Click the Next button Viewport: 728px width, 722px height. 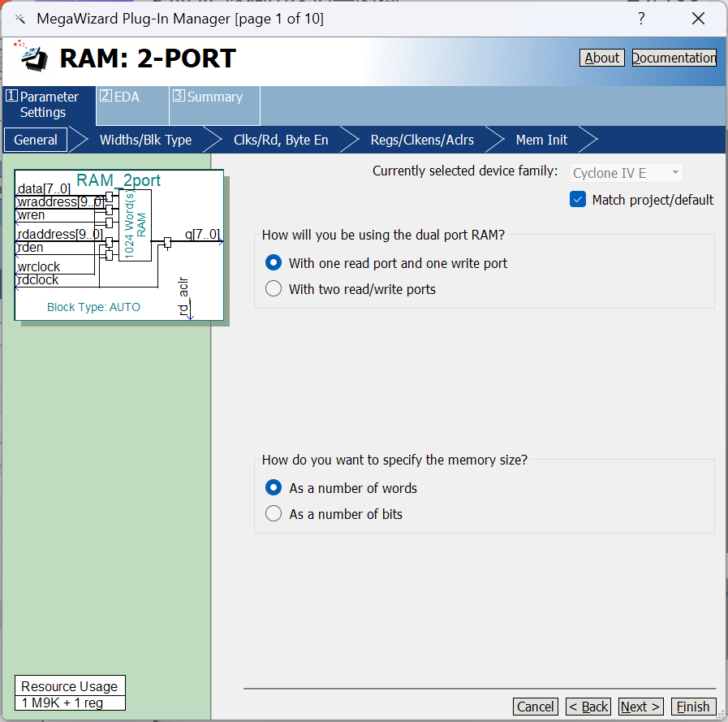point(641,707)
